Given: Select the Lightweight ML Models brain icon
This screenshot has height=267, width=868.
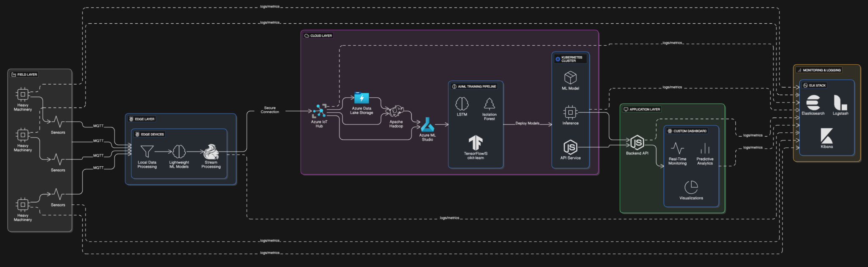Looking at the screenshot, I should point(179,151).
